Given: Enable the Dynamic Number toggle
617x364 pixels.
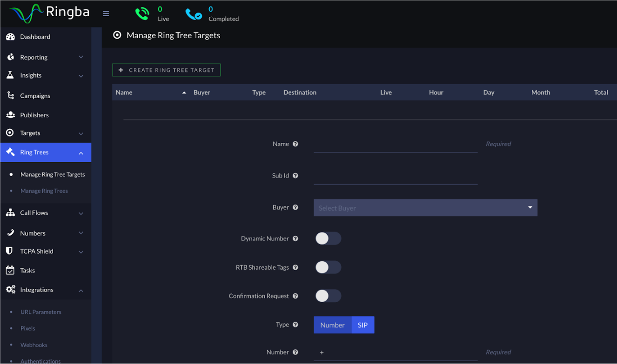Looking at the screenshot, I should tap(328, 238).
